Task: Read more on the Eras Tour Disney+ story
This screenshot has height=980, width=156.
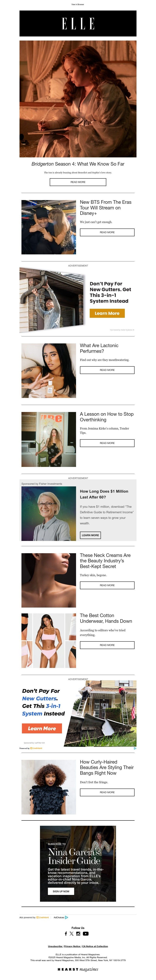Action: point(107,232)
